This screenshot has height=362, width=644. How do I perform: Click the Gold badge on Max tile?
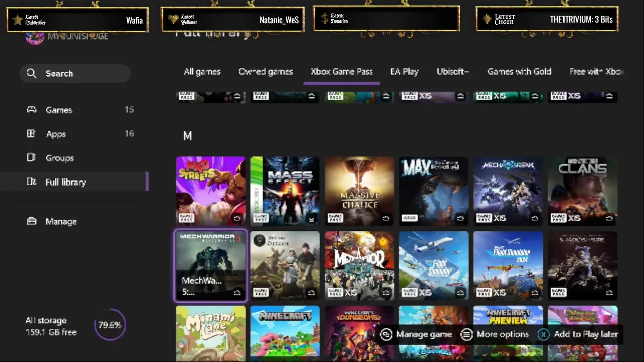(x=409, y=218)
